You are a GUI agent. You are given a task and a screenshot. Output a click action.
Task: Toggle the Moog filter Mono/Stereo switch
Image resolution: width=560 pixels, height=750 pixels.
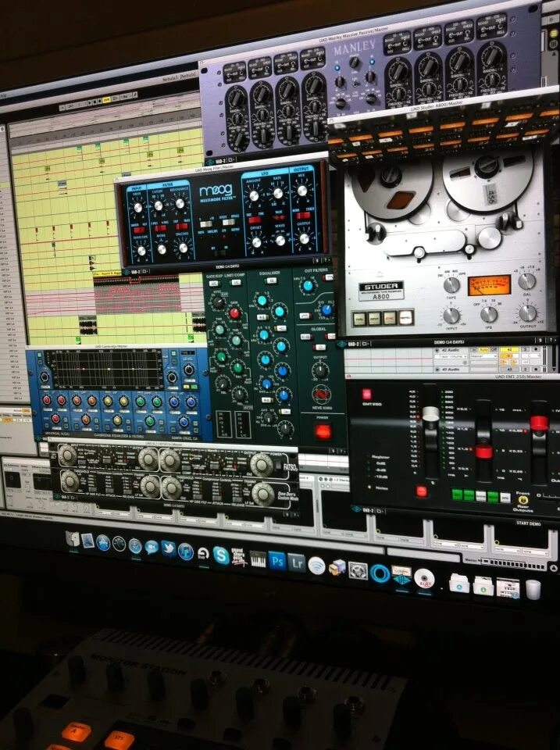(x=303, y=216)
